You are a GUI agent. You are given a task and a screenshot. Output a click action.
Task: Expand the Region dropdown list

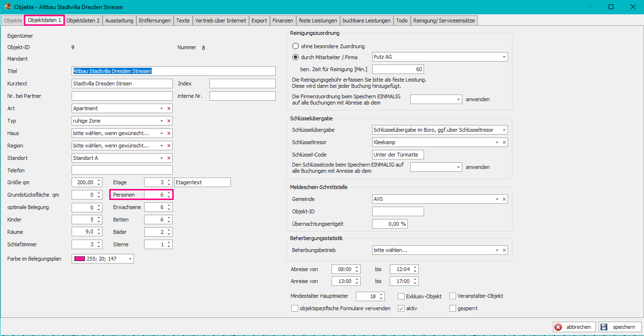(x=162, y=146)
